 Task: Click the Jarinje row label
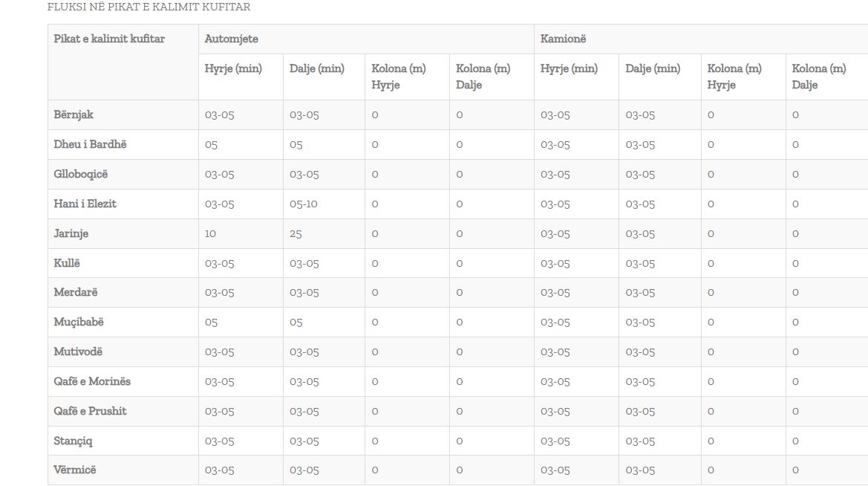pyautogui.click(x=71, y=233)
